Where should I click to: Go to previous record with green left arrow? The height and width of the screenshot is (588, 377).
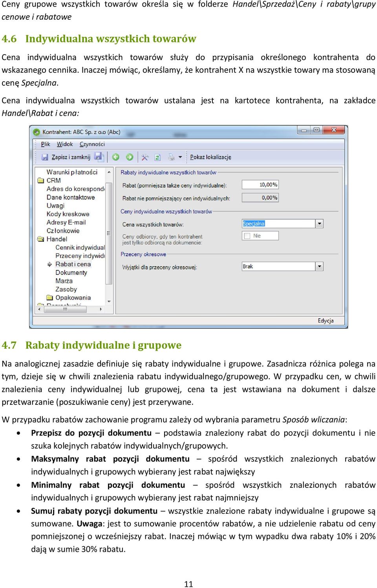pos(115,157)
